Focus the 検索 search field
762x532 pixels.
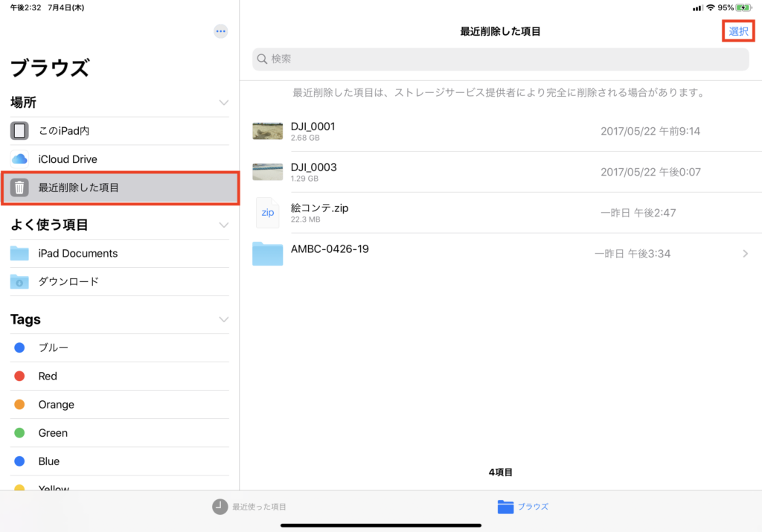[501, 59]
